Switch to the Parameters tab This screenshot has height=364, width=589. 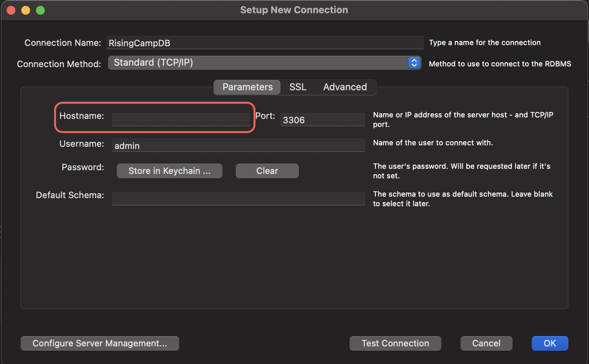tap(247, 87)
